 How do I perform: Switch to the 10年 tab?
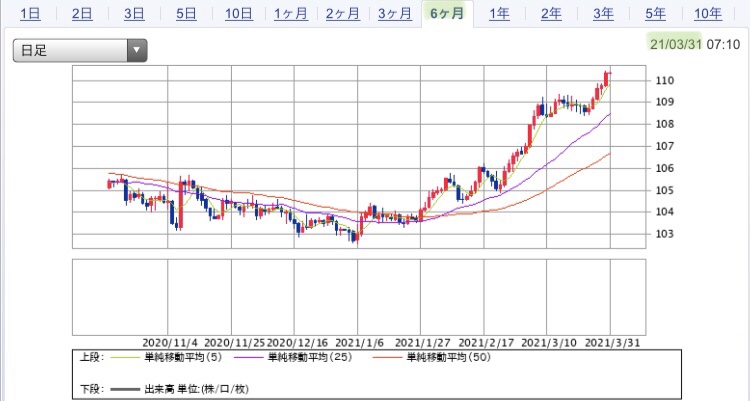(707, 13)
